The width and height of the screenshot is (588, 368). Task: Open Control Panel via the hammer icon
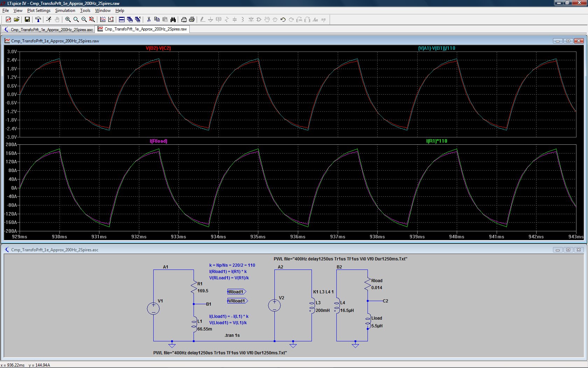click(x=38, y=20)
